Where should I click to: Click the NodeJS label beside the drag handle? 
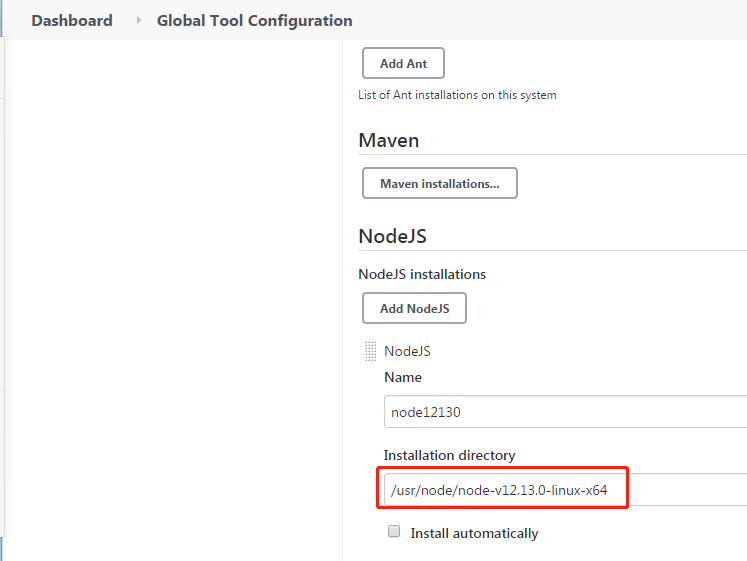407,351
